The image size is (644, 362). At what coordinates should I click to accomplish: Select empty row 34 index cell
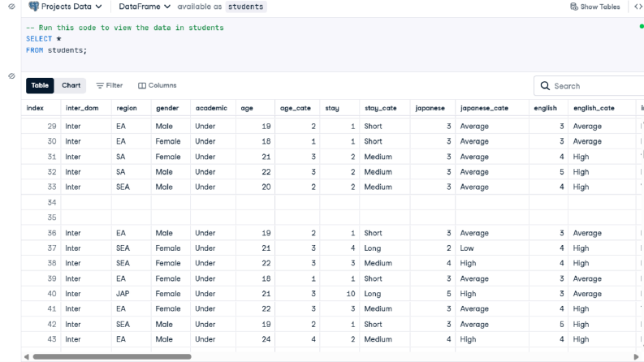pyautogui.click(x=41, y=202)
